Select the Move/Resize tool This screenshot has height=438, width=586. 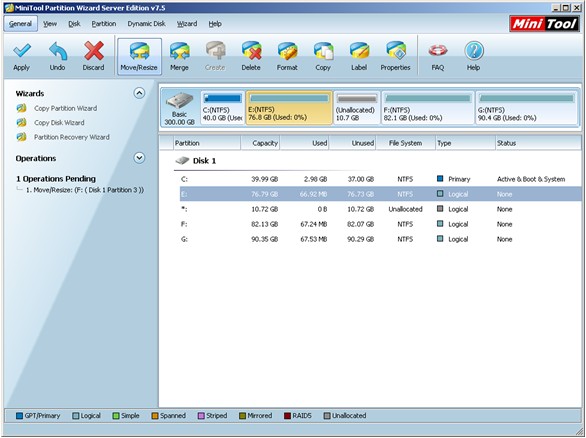139,56
